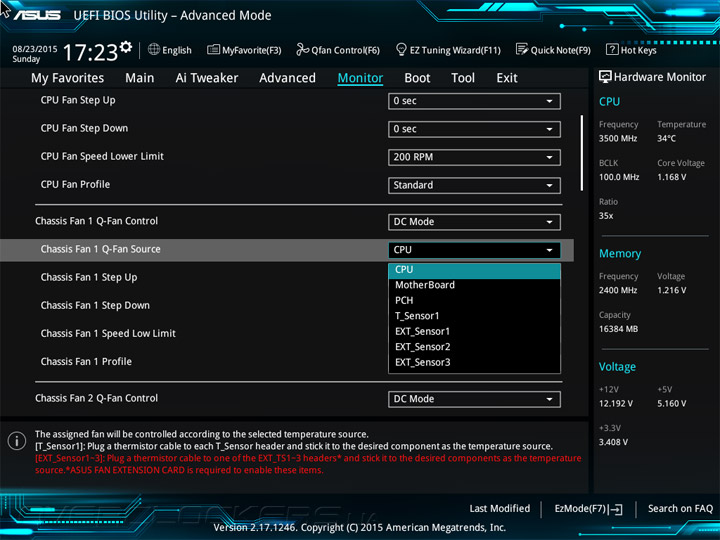Click Search on FAQ
This screenshot has width=720, height=540.
click(681, 508)
